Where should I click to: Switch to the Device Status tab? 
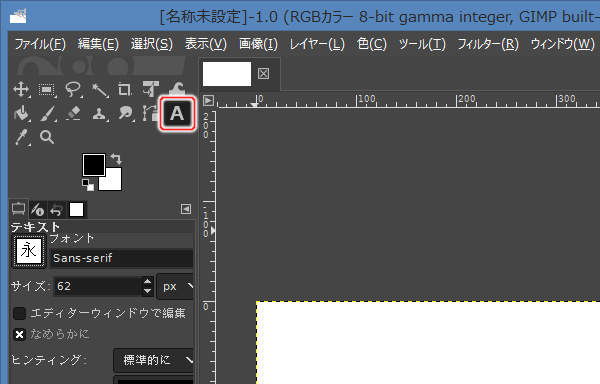(x=38, y=210)
